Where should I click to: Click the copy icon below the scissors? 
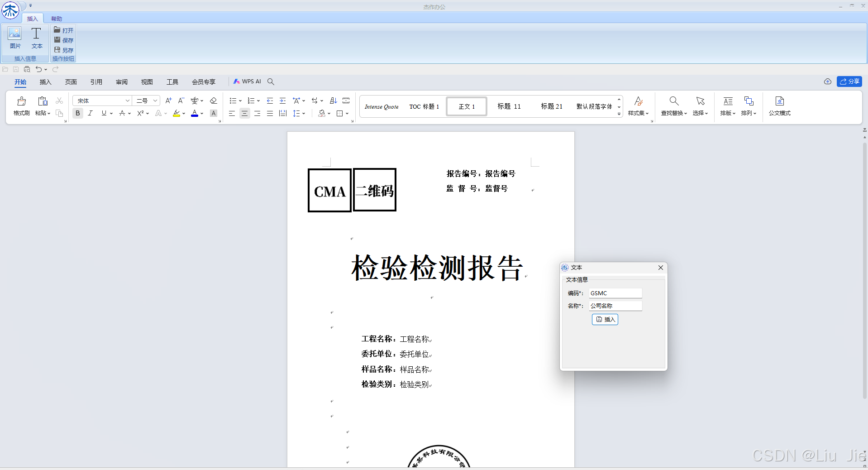pyautogui.click(x=59, y=113)
